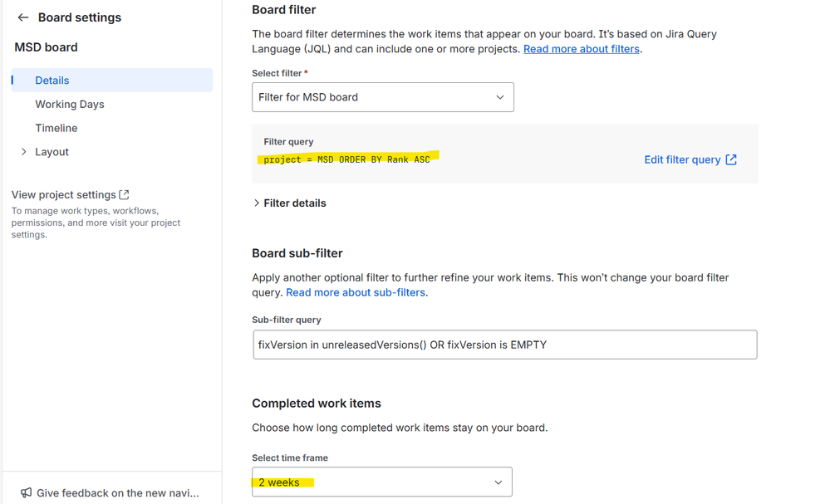Select the Layout sidebar item
The image size is (830, 504).
point(52,152)
